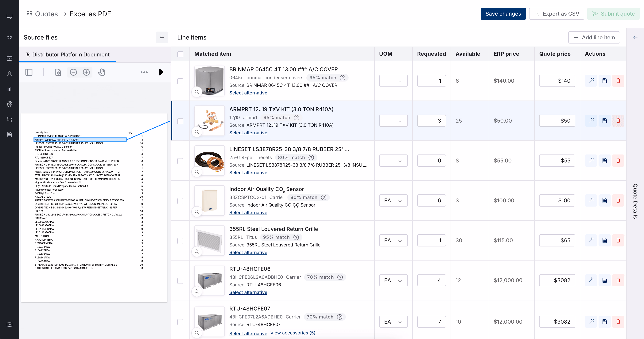Click magic wand icon for BRINMAR A/C COVER
This screenshot has height=339, width=644.
591,80
